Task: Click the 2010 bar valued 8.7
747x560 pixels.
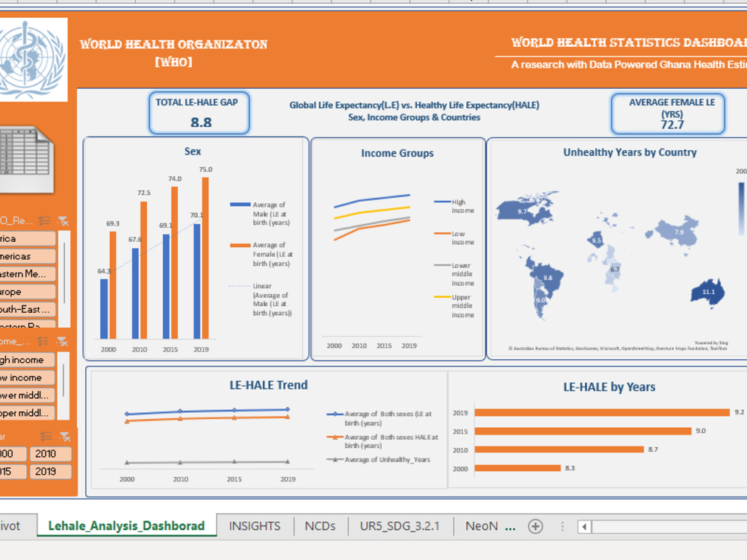Action: 559,449
